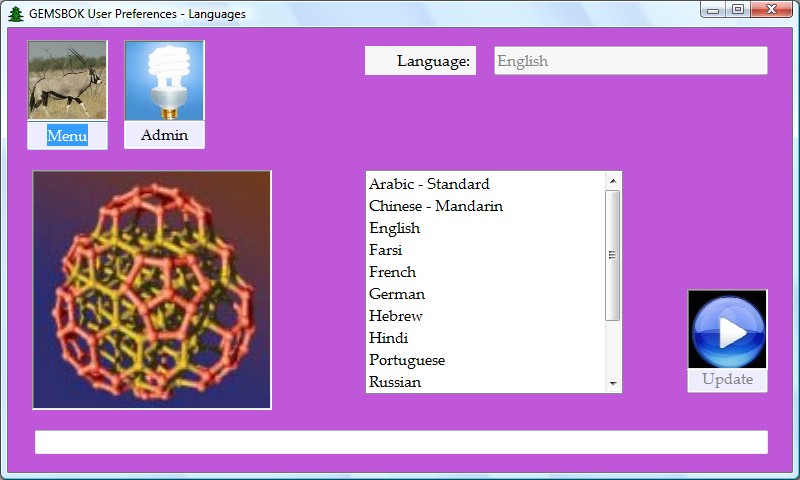Click the Language: label
The width and height of the screenshot is (800, 480).
[x=420, y=61]
